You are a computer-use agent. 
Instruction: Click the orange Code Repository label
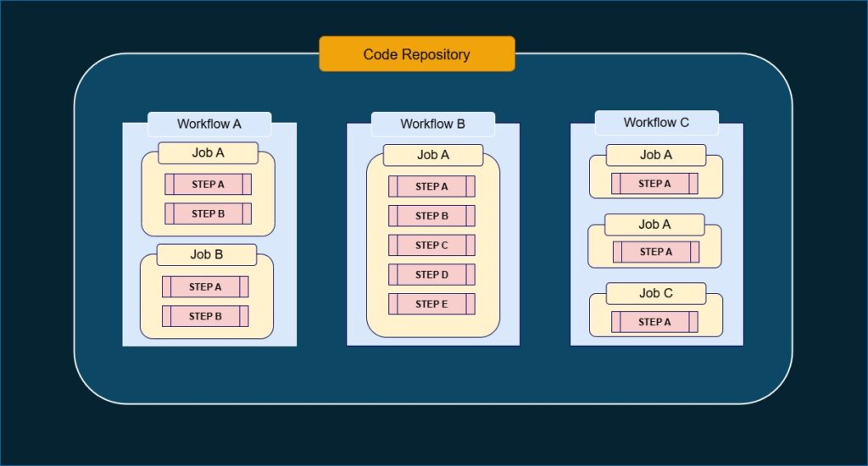point(417,53)
